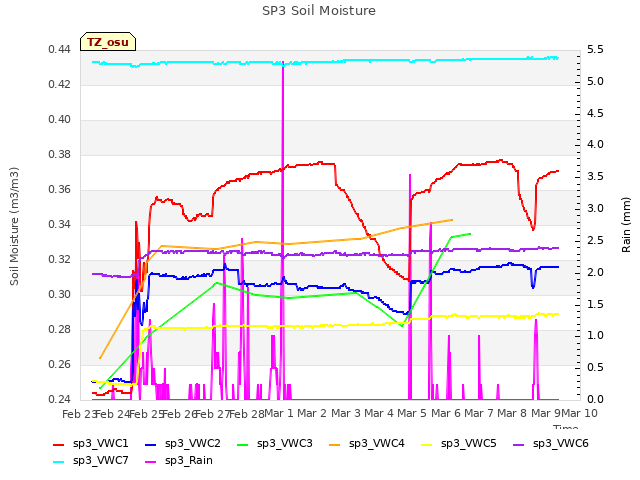This screenshot has width=640, height=480.
Task: Click the yellow sp3_VWC5 legend swatch
Action: click(427, 444)
